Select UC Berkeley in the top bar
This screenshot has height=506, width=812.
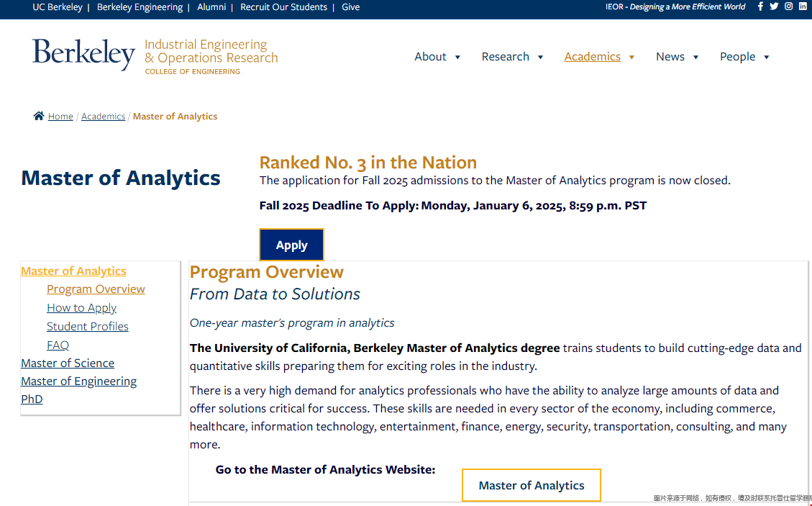pyautogui.click(x=57, y=7)
